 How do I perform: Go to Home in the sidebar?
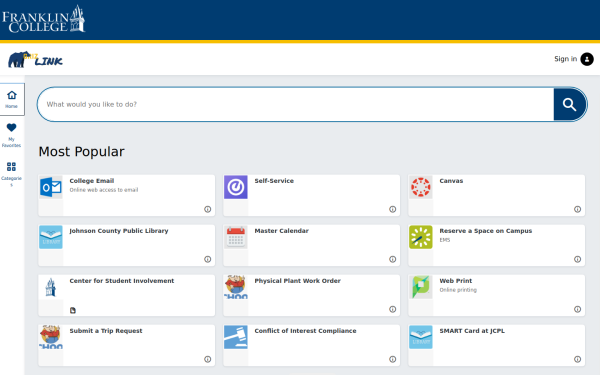(12, 99)
